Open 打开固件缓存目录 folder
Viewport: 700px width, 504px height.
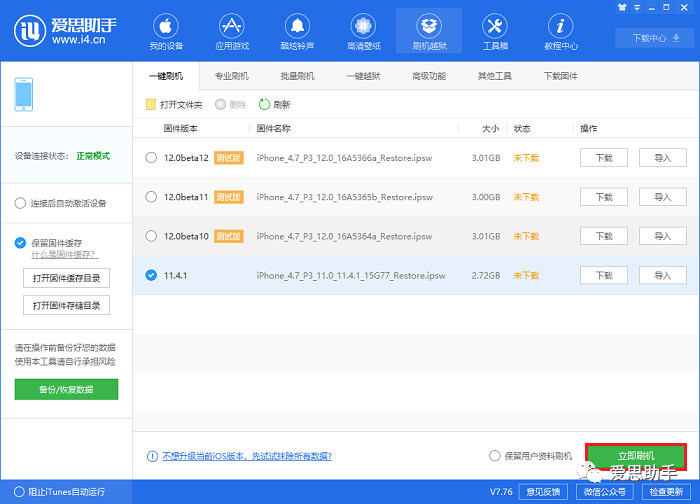point(66,278)
